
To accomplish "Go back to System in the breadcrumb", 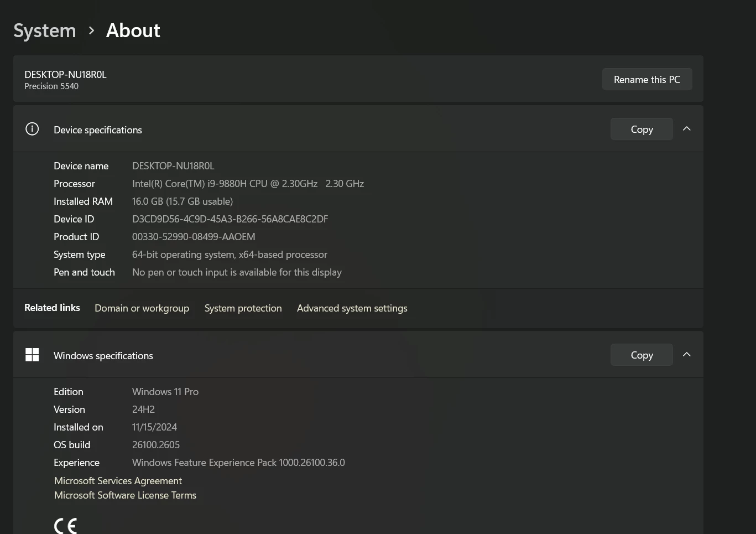I will click(x=45, y=30).
